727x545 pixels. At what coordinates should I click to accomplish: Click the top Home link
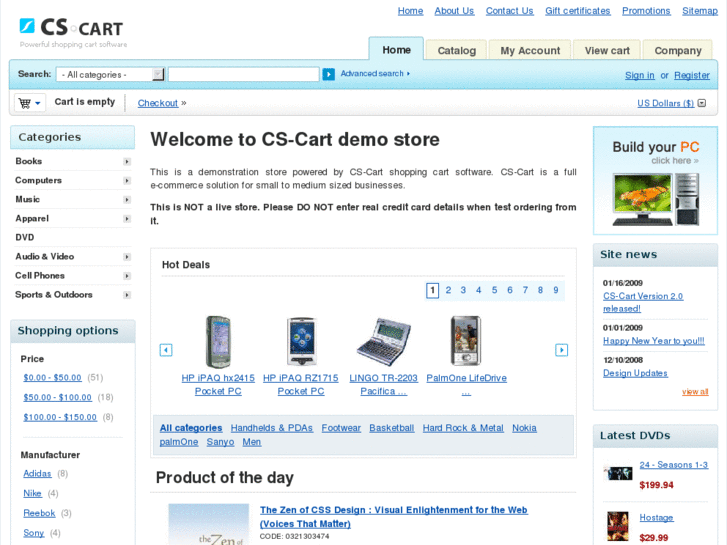(x=410, y=11)
